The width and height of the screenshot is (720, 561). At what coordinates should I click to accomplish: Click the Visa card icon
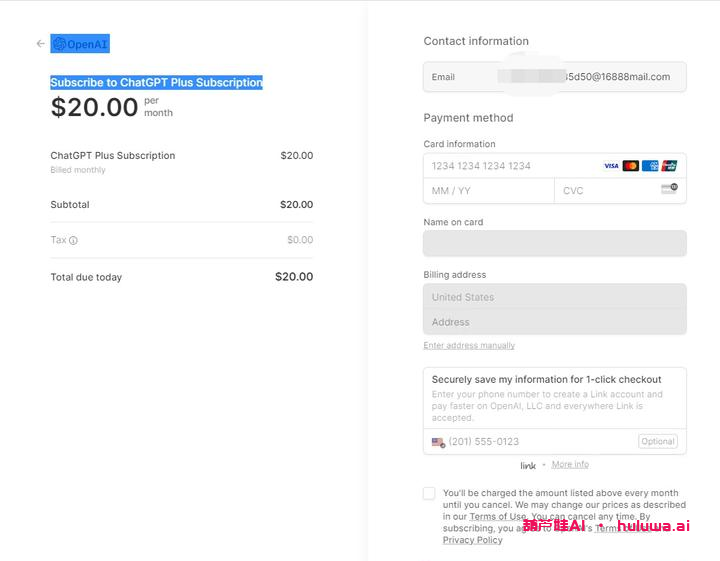pos(611,166)
